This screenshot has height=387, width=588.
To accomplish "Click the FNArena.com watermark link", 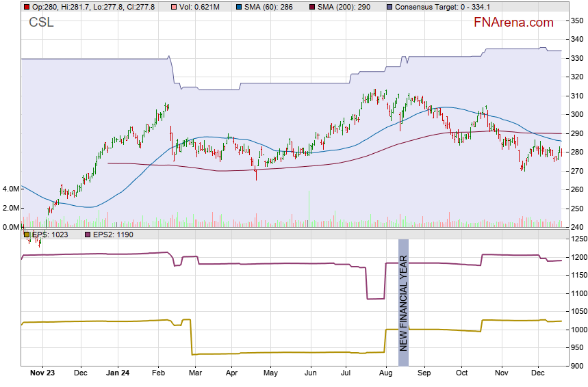I will click(513, 23).
